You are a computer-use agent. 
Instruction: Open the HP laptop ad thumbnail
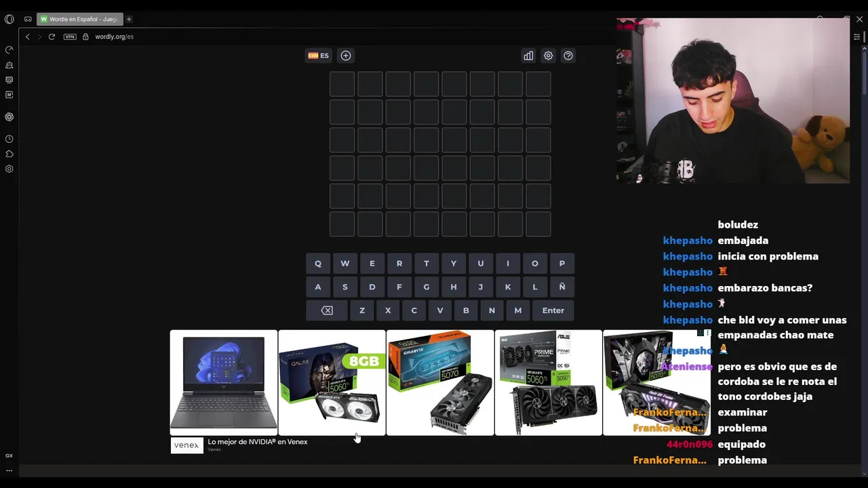[224, 383]
